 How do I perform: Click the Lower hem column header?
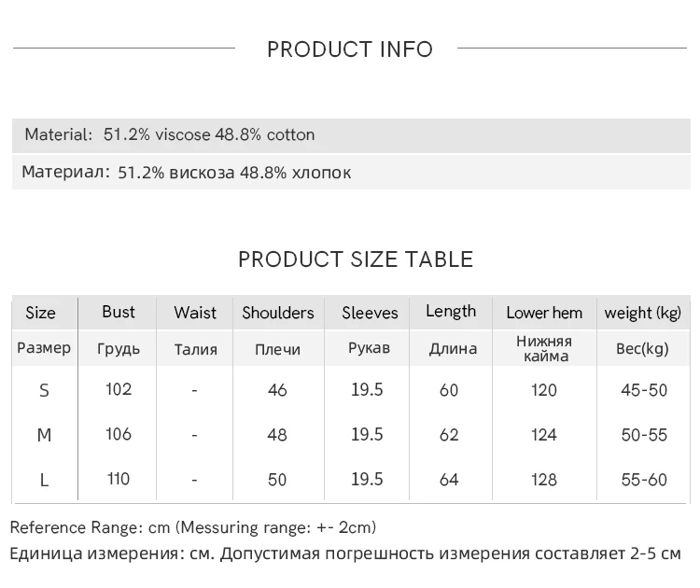pos(544,313)
